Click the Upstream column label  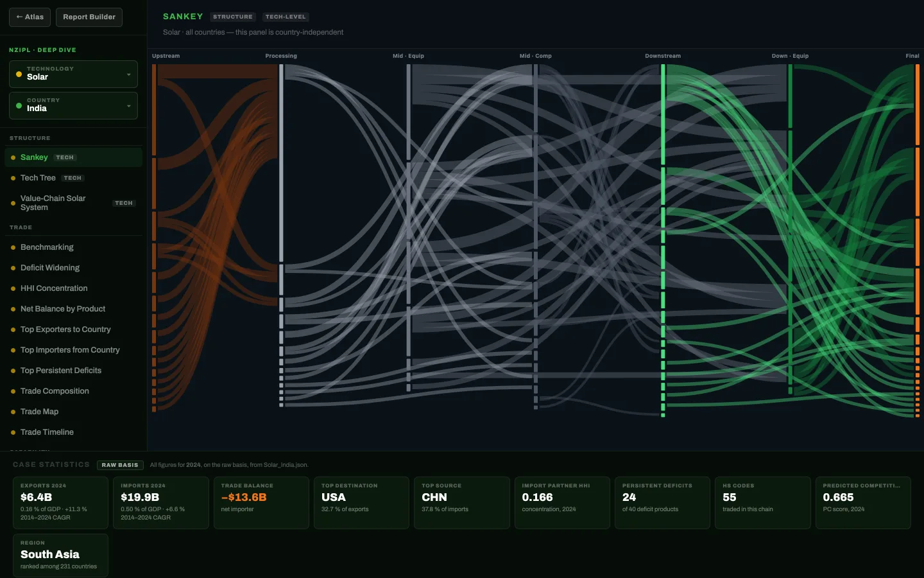[166, 56]
